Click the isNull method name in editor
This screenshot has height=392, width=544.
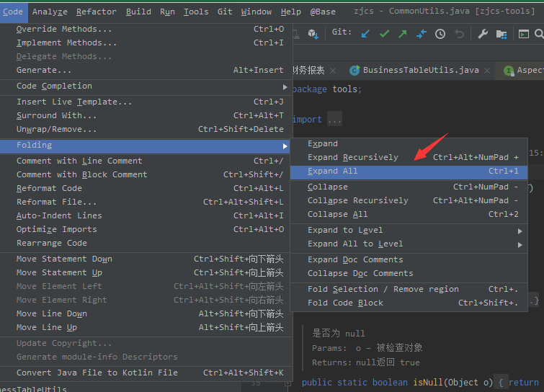point(428,383)
